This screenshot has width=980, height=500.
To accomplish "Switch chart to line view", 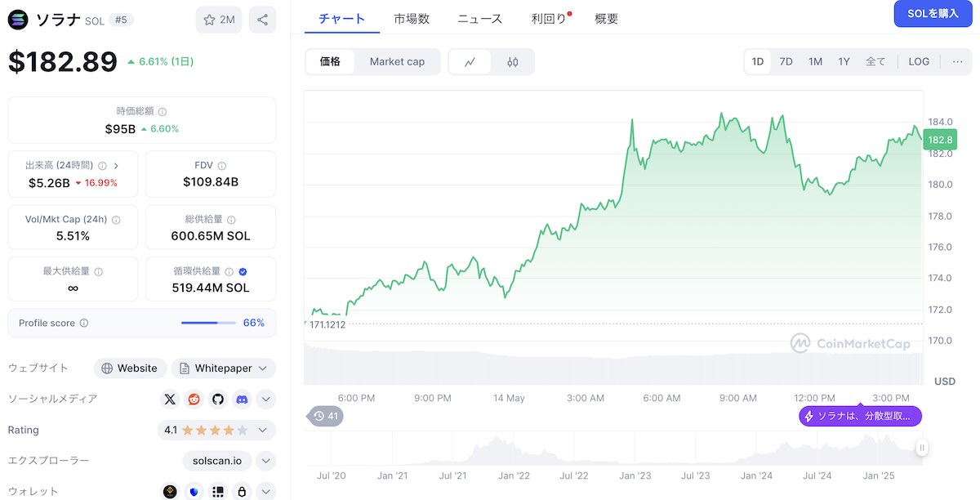I will tap(470, 62).
